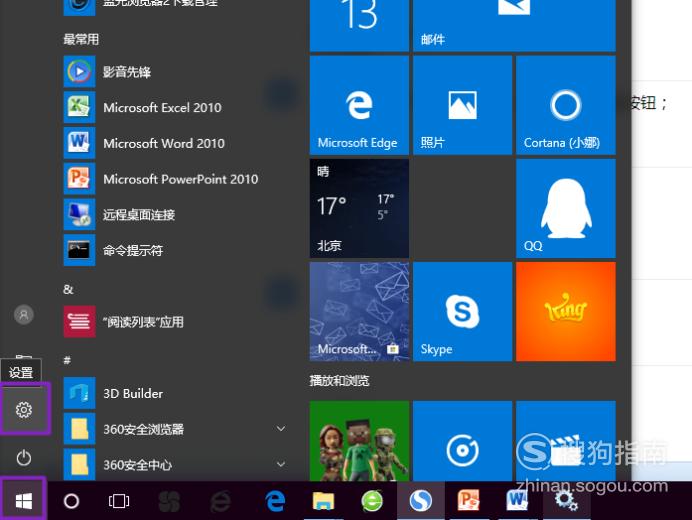Open the Microsoft Store tile

tap(359, 312)
